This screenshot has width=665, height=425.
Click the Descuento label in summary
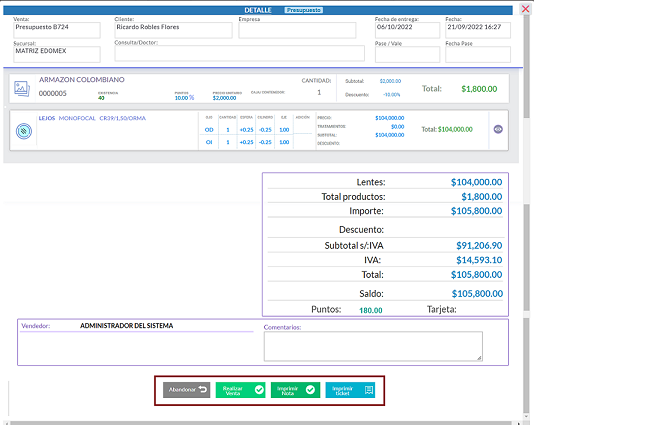(361, 230)
